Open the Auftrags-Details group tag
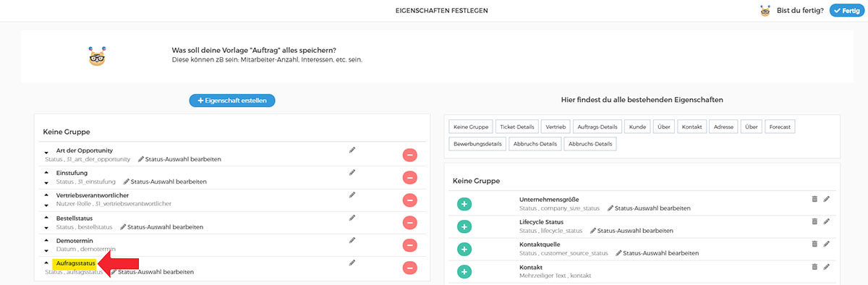 coord(597,127)
